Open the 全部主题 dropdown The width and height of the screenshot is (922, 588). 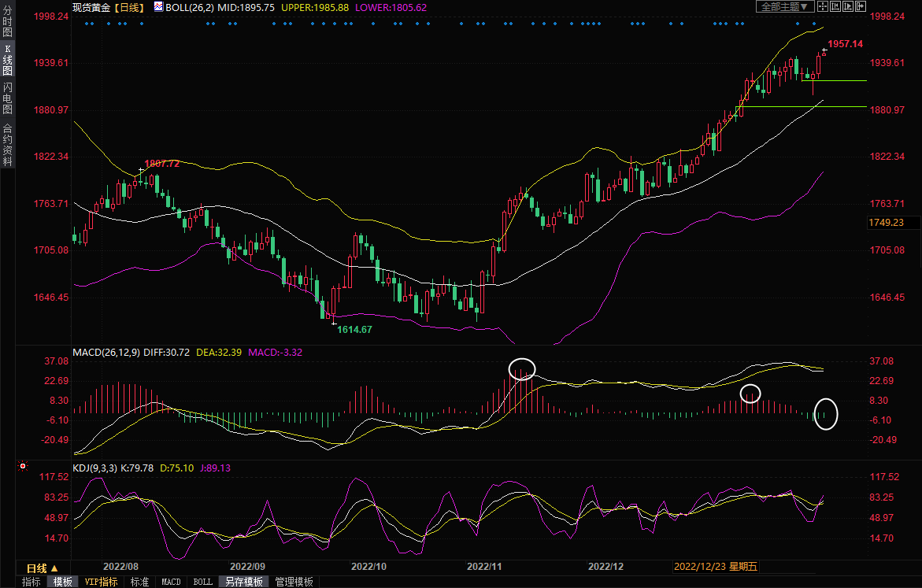coord(783,6)
